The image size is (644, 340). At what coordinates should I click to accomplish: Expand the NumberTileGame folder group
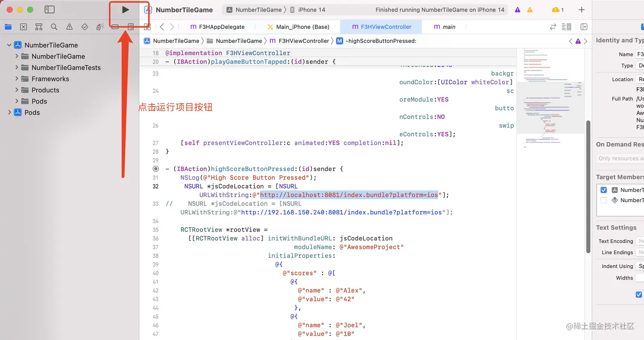coord(17,56)
